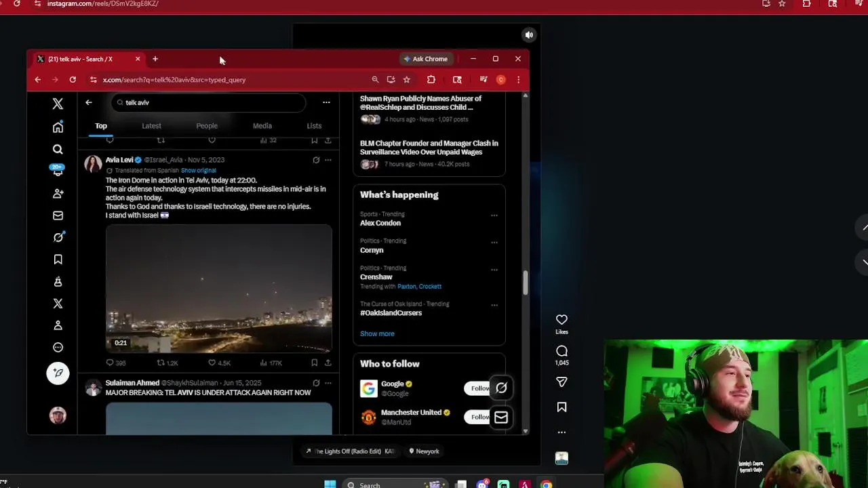The width and height of the screenshot is (868, 488).
Task: Open floating Grok button at bottom right
Action: pos(501,388)
